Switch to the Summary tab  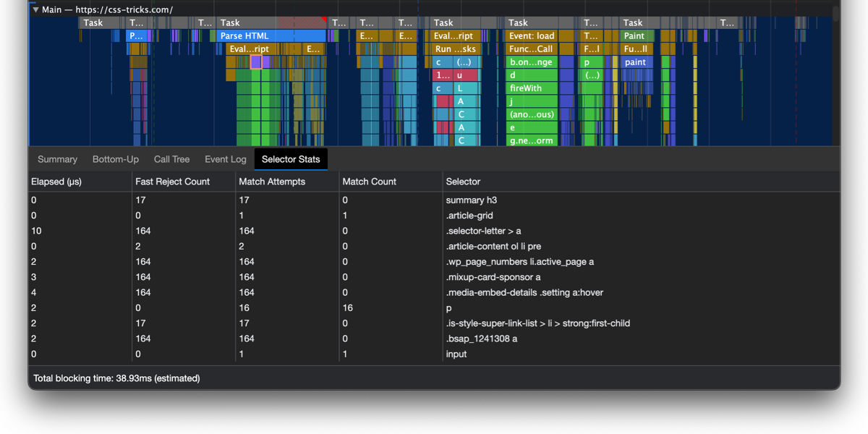tap(57, 159)
